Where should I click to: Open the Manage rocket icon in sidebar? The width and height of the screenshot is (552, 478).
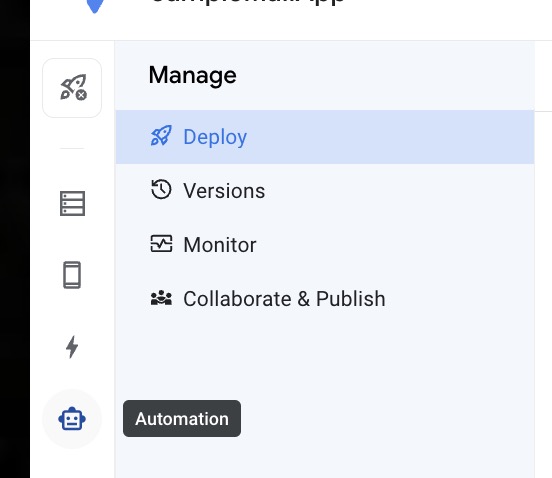pyautogui.click(x=72, y=88)
